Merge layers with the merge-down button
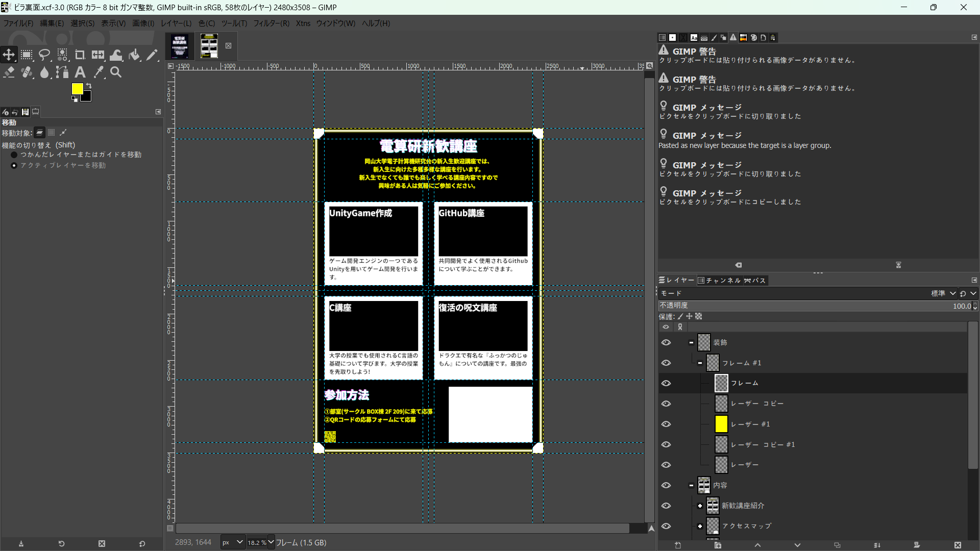 point(877,545)
